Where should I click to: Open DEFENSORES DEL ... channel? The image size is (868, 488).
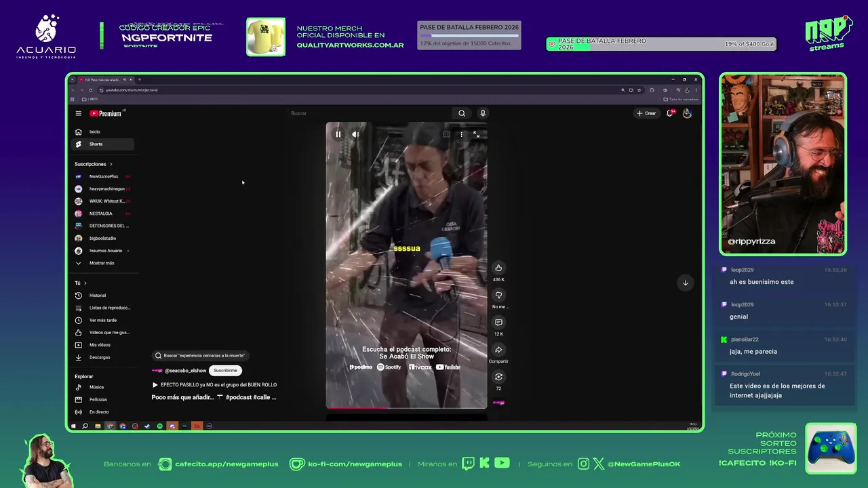coord(102,226)
